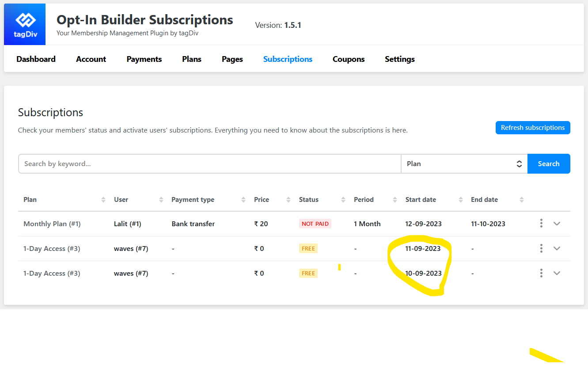Go to the Dashboard tab
The image size is (588, 372).
pos(36,59)
